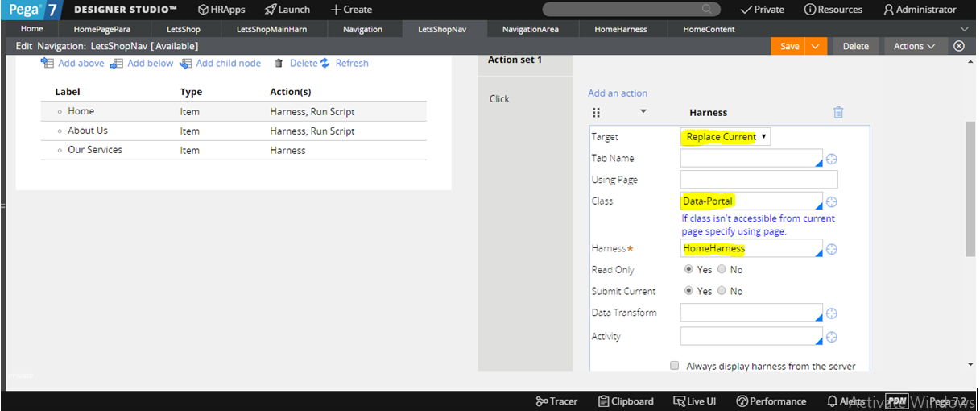Viewport: 980px width, 411px height.
Task: Switch to the LetsShop tab
Action: (184, 29)
